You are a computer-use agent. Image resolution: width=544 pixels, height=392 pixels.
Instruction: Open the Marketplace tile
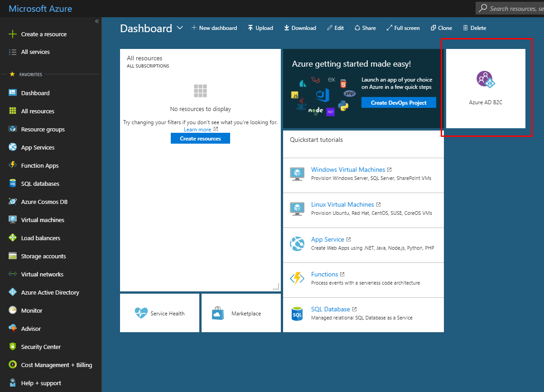pos(241,313)
